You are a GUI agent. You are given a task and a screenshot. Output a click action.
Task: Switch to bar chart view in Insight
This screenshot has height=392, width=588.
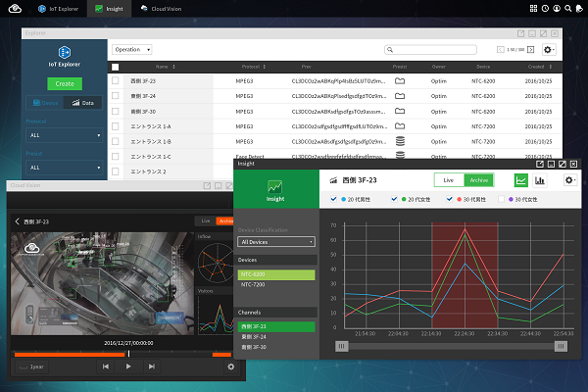click(x=541, y=180)
